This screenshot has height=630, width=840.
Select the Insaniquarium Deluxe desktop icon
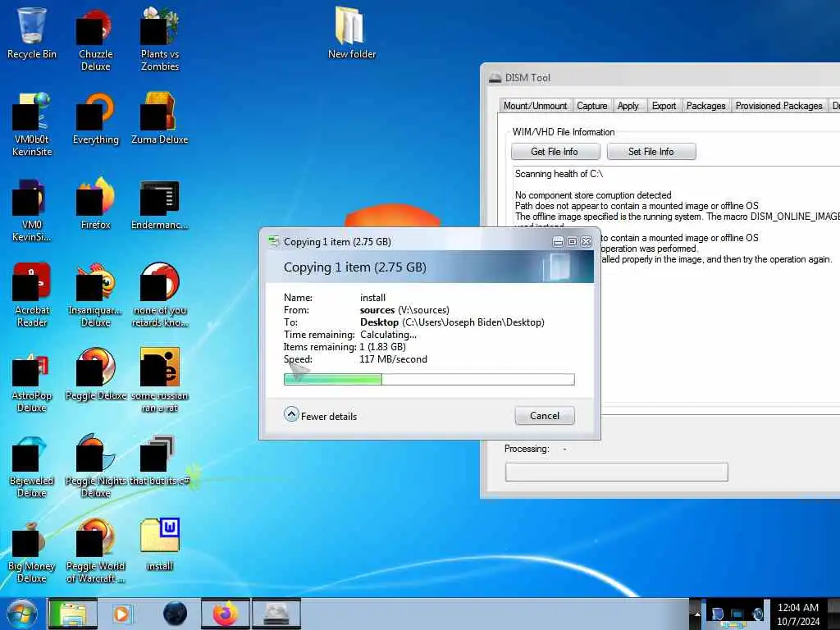tap(95, 295)
